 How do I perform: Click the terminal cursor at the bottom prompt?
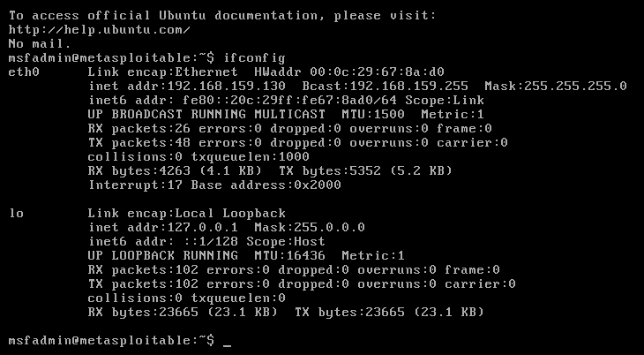coord(227,343)
